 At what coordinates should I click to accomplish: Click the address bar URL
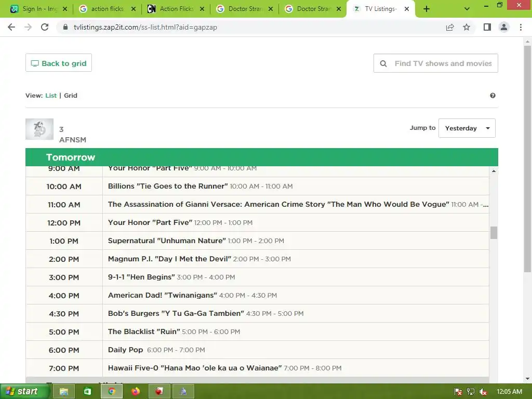point(145,27)
